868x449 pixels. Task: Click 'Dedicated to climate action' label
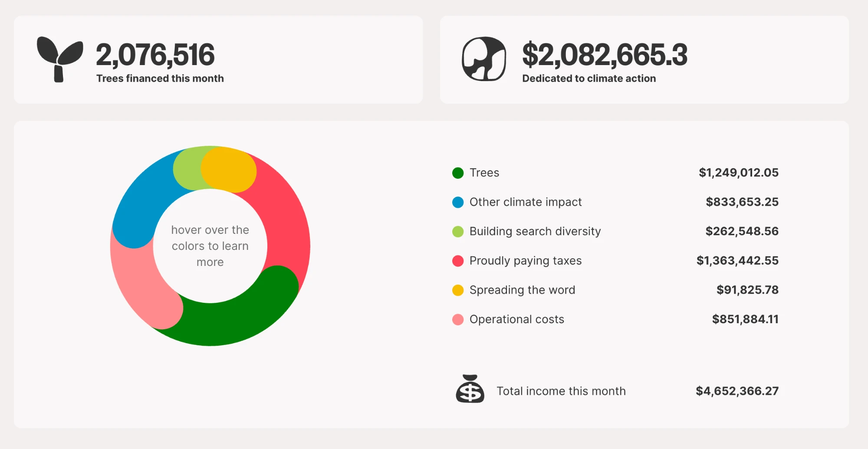click(x=589, y=79)
